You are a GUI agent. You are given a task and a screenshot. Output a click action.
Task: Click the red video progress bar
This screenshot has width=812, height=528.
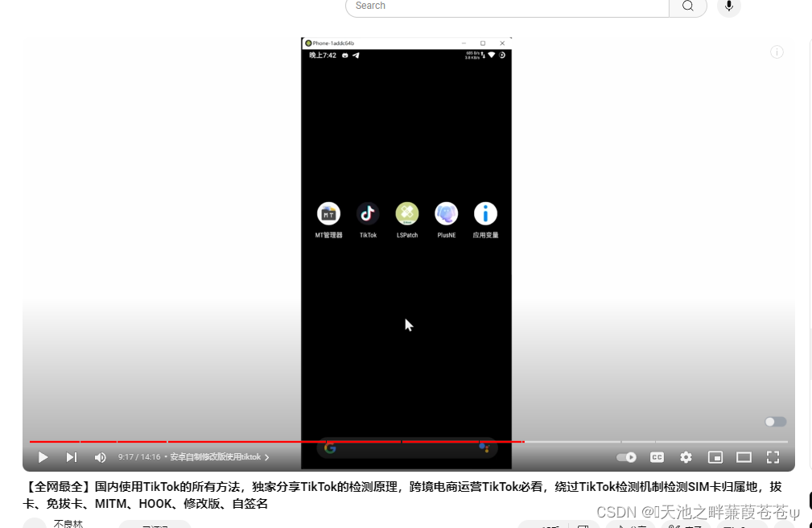[x=277, y=441]
